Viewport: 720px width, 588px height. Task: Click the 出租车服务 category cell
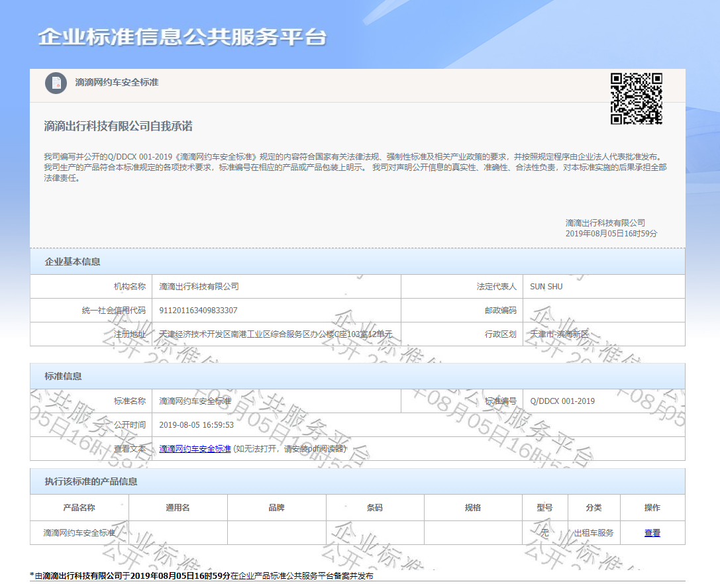pos(593,533)
